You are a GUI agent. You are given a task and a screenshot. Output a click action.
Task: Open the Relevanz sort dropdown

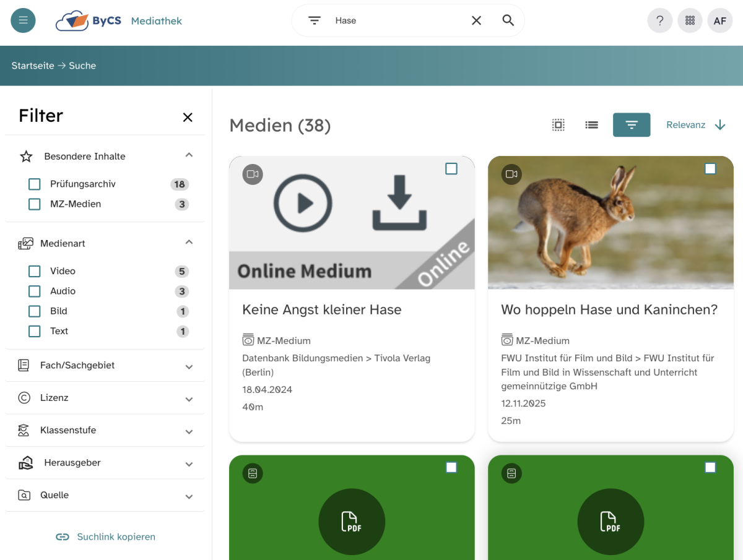click(x=695, y=125)
